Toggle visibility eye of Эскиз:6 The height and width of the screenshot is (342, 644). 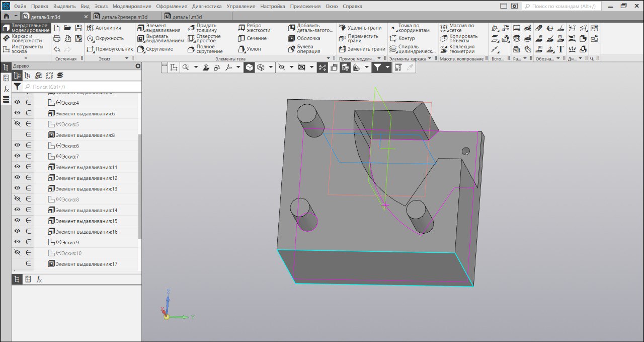point(18,146)
